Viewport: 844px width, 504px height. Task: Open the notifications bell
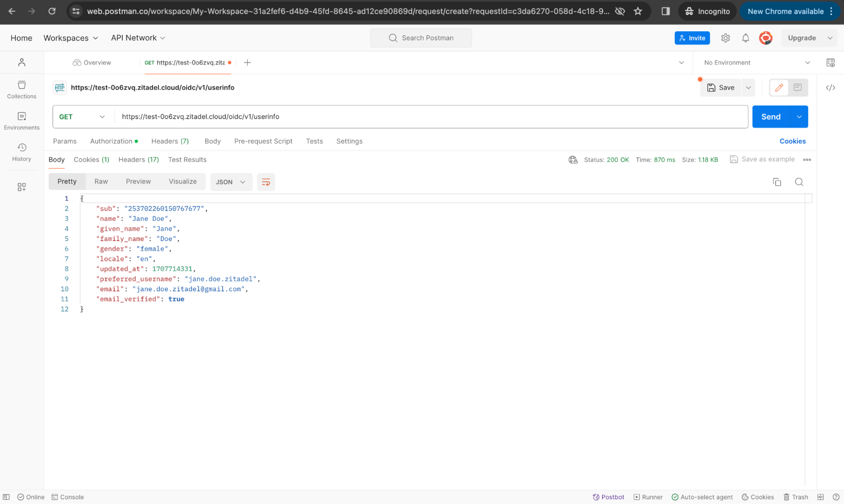[745, 38]
